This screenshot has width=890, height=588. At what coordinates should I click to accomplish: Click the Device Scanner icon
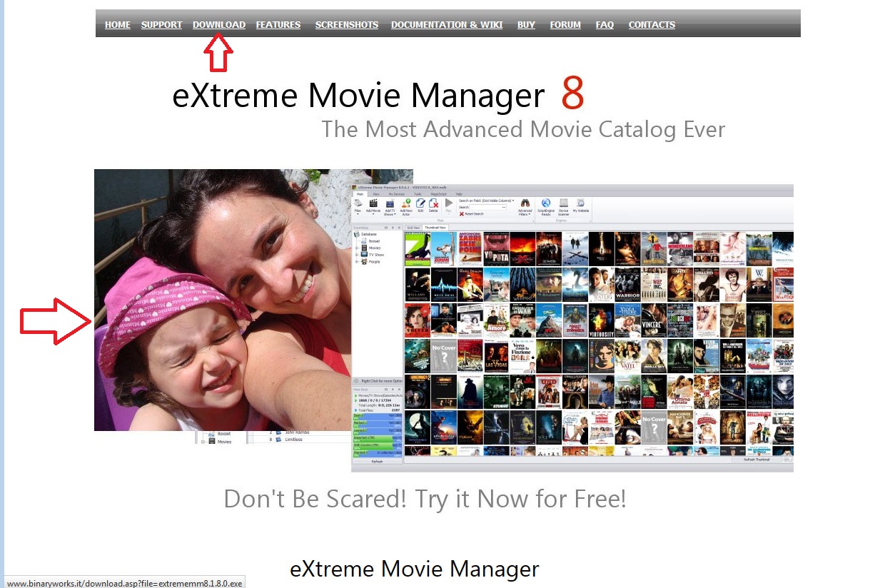point(563,204)
